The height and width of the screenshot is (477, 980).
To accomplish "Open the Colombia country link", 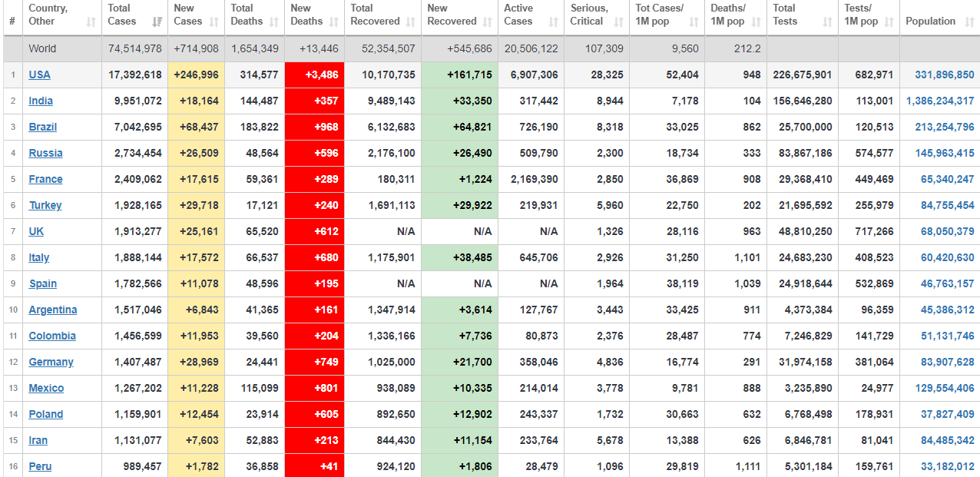I will click(x=52, y=336).
